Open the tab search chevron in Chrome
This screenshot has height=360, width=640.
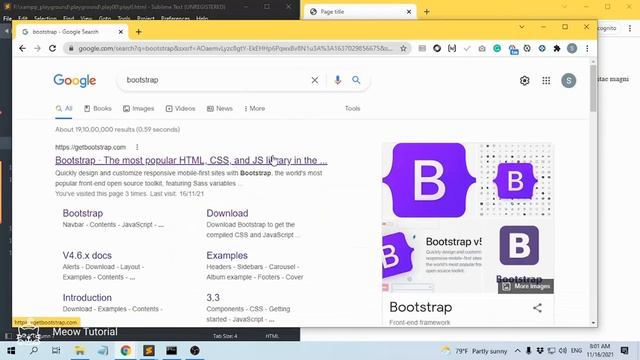[522, 27]
